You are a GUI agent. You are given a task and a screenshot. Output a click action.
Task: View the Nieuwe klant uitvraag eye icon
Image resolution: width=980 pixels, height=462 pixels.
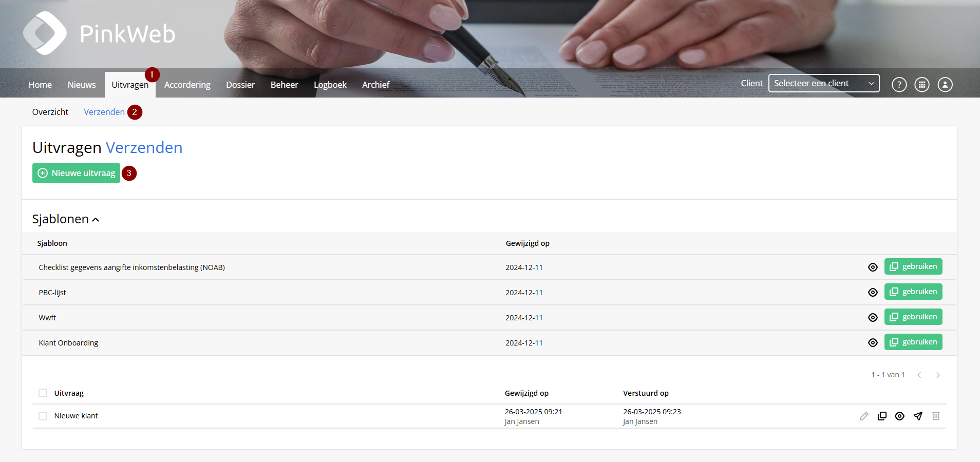899,416
